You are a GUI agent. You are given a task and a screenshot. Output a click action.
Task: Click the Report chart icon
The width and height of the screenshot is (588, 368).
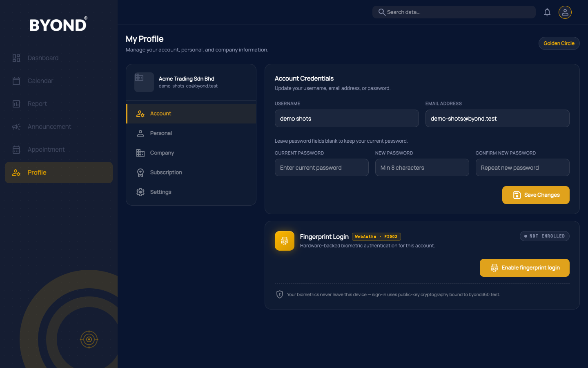[x=16, y=104]
